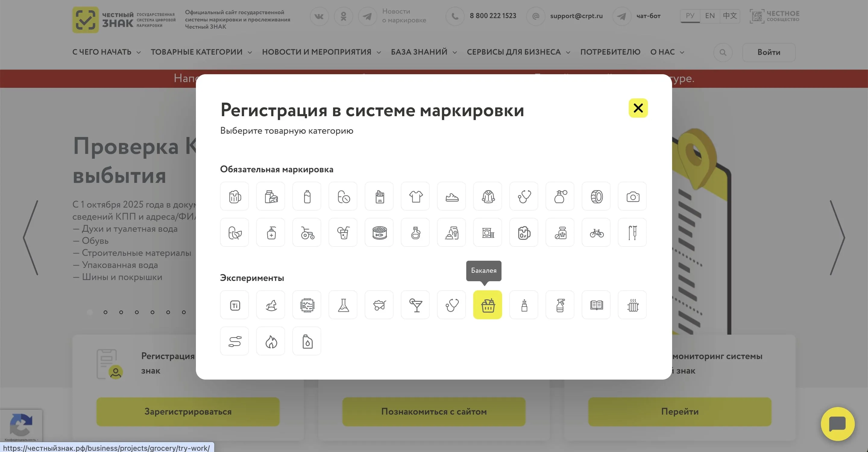Open the highlighted Бакалея basket icon

(x=487, y=305)
